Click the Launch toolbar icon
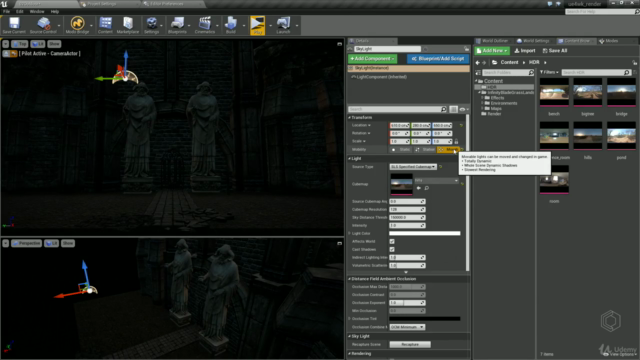 [x=283, y=25]
